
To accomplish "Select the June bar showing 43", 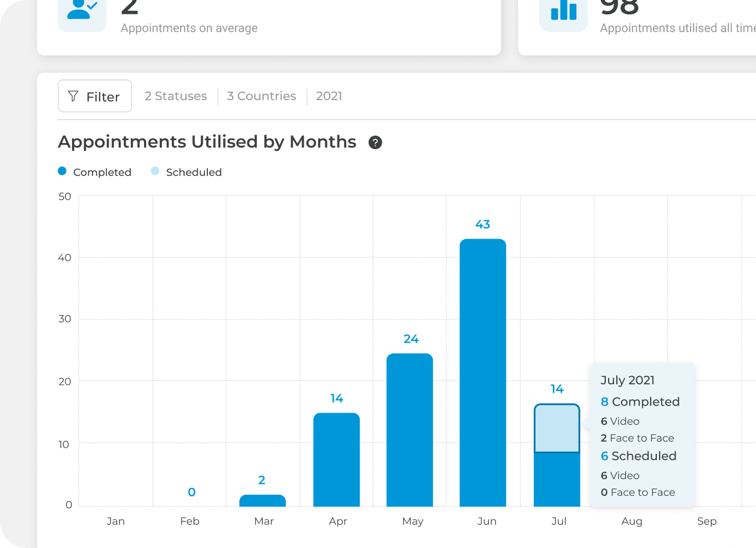I will [x=483, y=373].
